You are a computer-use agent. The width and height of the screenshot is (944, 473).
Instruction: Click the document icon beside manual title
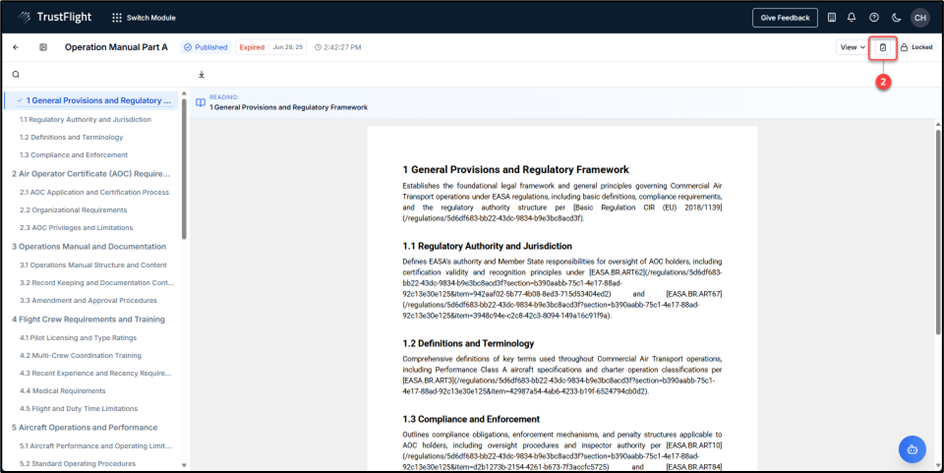click(x=43, y=47)
